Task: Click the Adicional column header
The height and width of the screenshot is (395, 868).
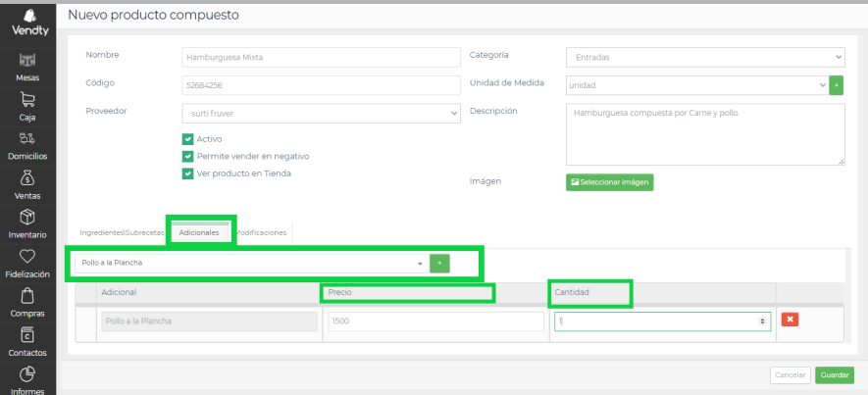Action: 119,293
